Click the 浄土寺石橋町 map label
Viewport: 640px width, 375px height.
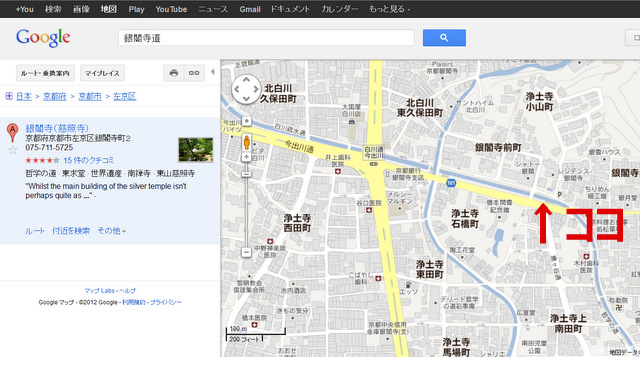[x=465, y=218]
